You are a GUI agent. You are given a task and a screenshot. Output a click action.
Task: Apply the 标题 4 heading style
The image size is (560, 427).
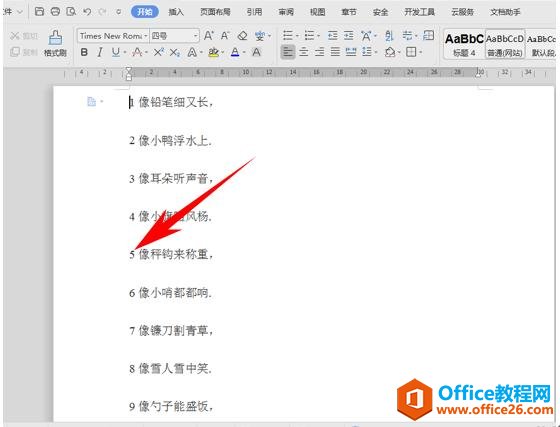464,44
